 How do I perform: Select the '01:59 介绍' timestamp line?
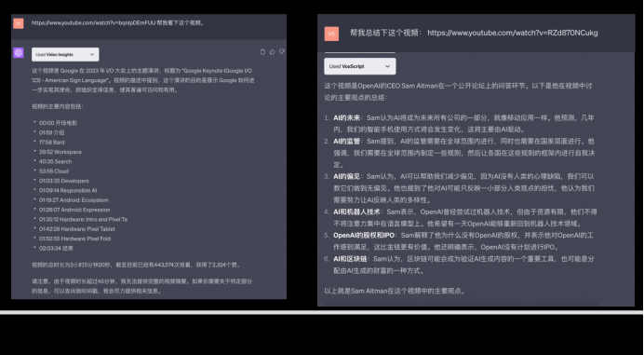click(x=52, y=132)
